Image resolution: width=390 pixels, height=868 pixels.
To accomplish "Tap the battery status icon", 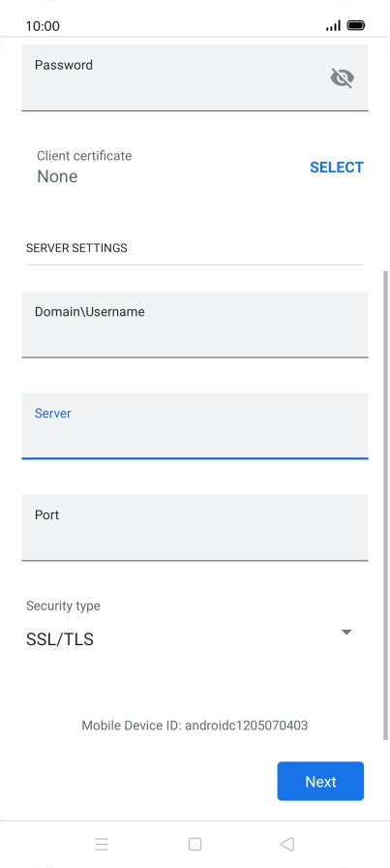I will pyautogui.click(x=356, y=25).
